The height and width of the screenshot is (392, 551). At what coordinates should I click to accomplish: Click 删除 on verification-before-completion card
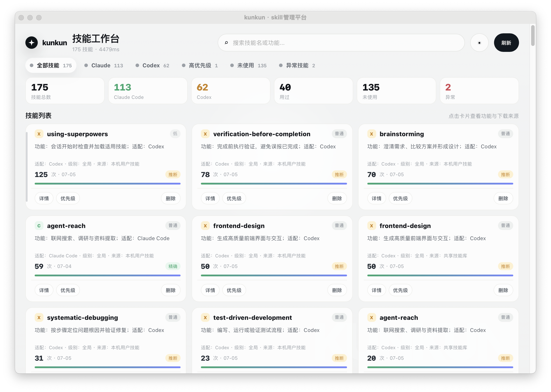point(337,198)
